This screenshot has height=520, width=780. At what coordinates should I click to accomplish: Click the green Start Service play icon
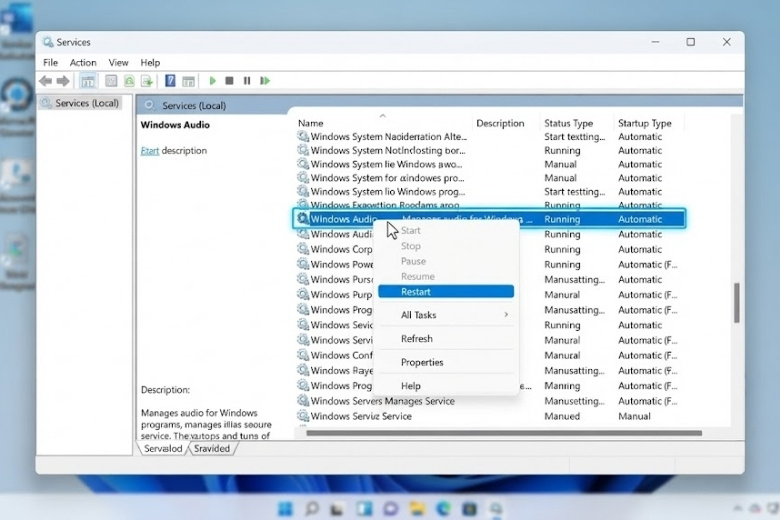pos(212,81)
